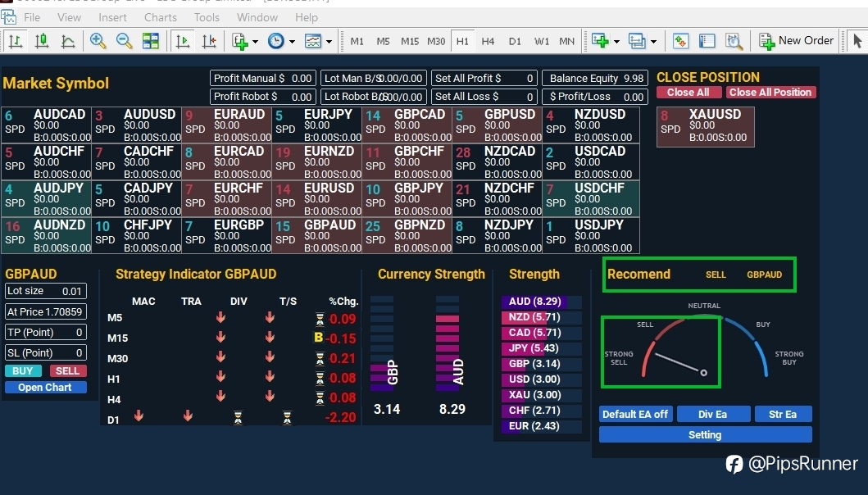868x495 pixels.
Task: Select the bar chart icon in toolbar
Action: (x=16, y=41)
